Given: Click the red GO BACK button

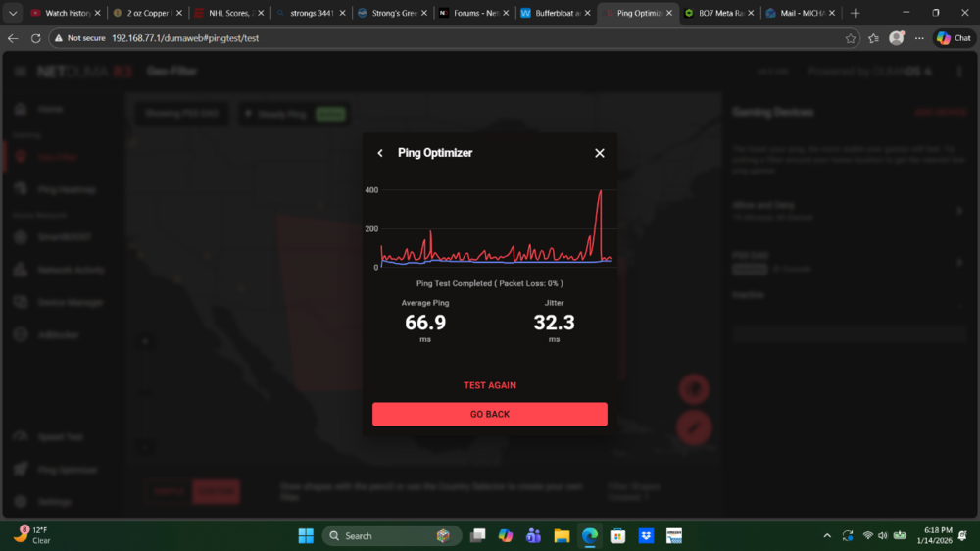Looking at the screenshot, I should tap(489, 414).
